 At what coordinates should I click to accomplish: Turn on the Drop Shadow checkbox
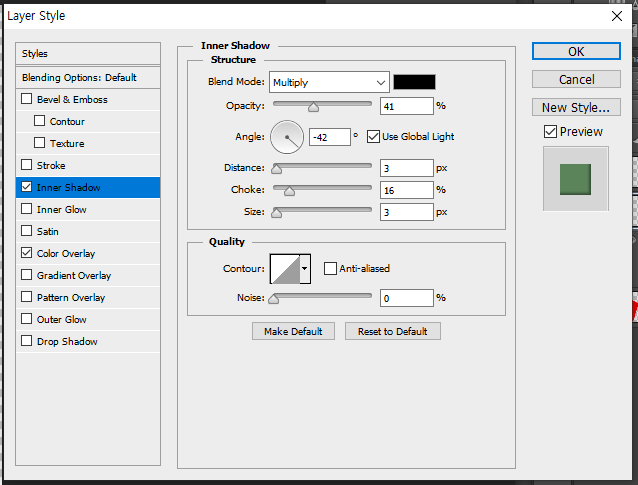click(x=26, y=341)
